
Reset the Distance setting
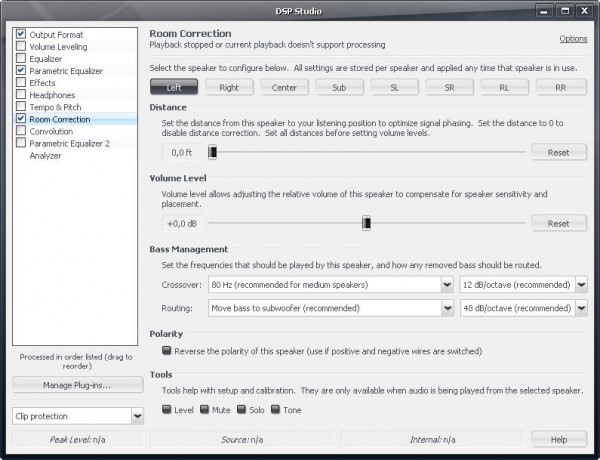pyautogui.click(x=559, y=152)
